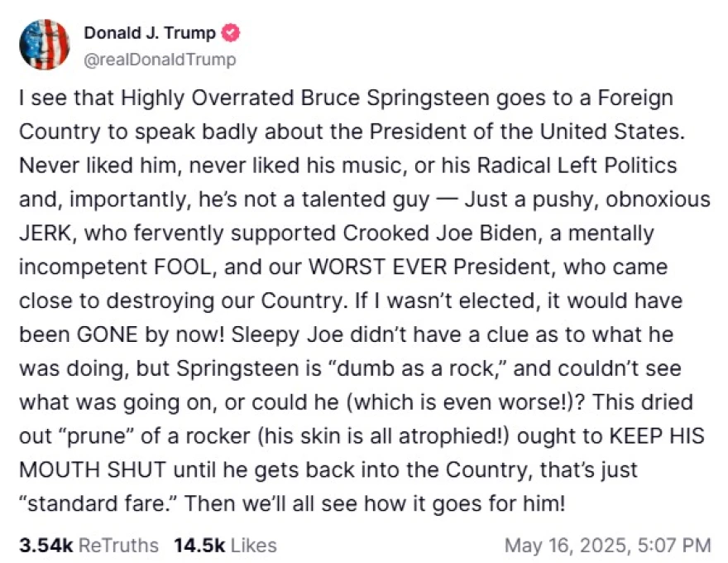
Task: View the 14.5k Likes list
Action: 225,545
